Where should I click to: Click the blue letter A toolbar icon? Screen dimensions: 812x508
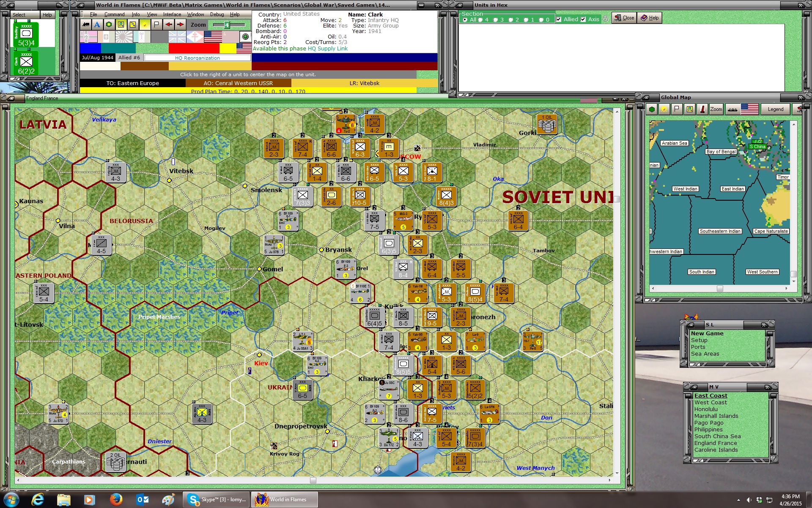coord(97,25)
